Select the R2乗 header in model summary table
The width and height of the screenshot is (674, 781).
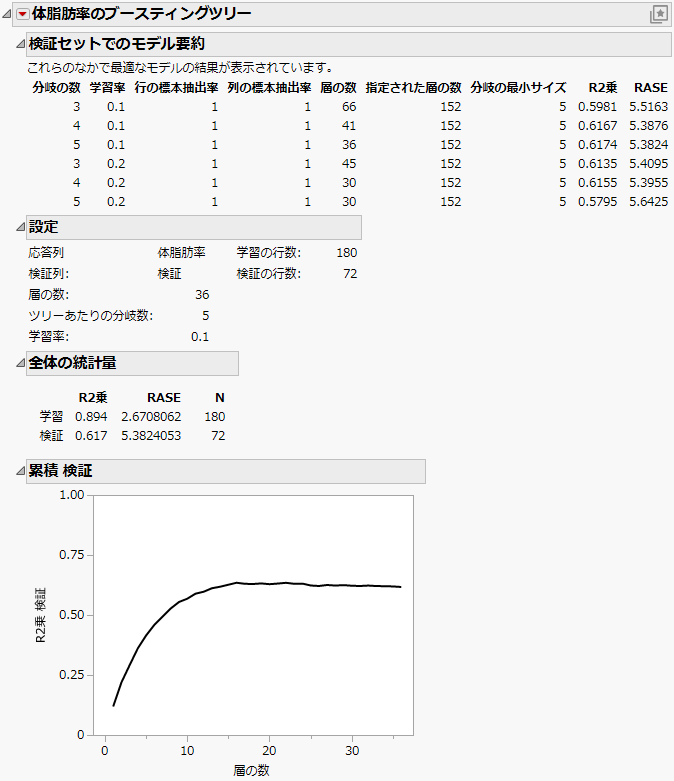pos(603,88)
